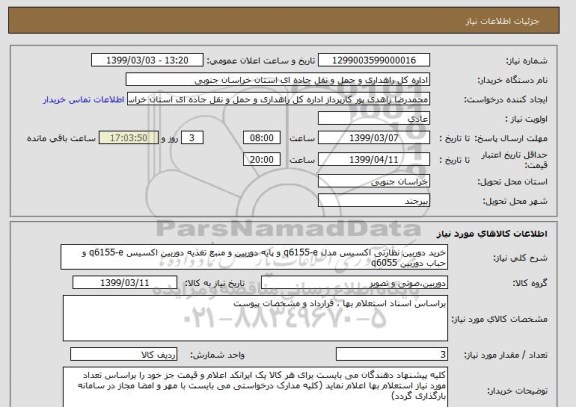
Task: Click the label تعداد / مقدار مورد نیاز
Action: 505,355
